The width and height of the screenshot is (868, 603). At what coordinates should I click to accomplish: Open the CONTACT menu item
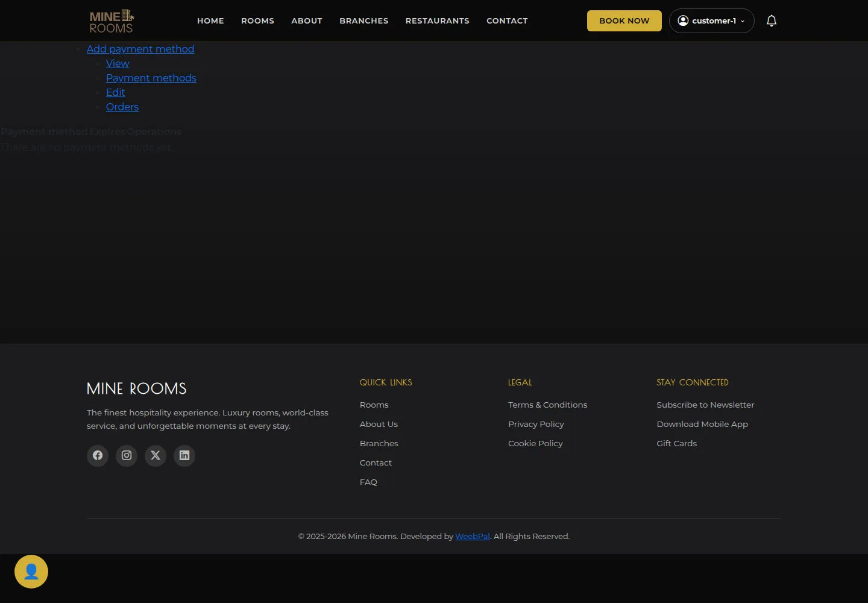[x=507, y=21]
